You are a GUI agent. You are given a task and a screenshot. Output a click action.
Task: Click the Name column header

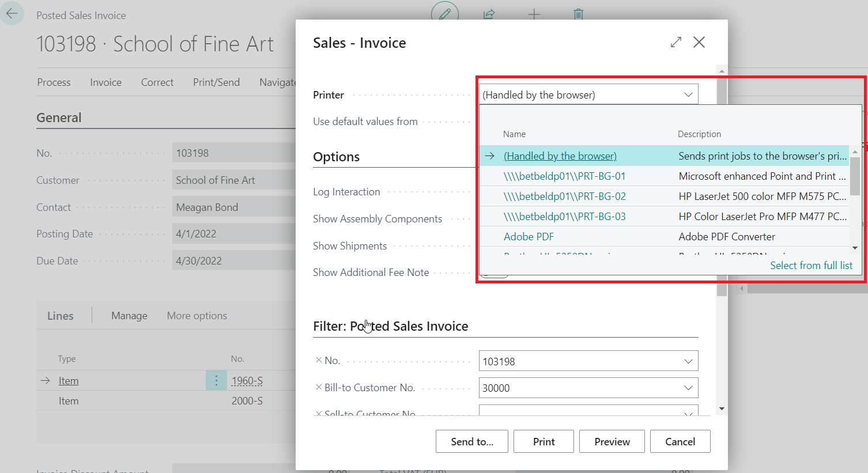514,134
